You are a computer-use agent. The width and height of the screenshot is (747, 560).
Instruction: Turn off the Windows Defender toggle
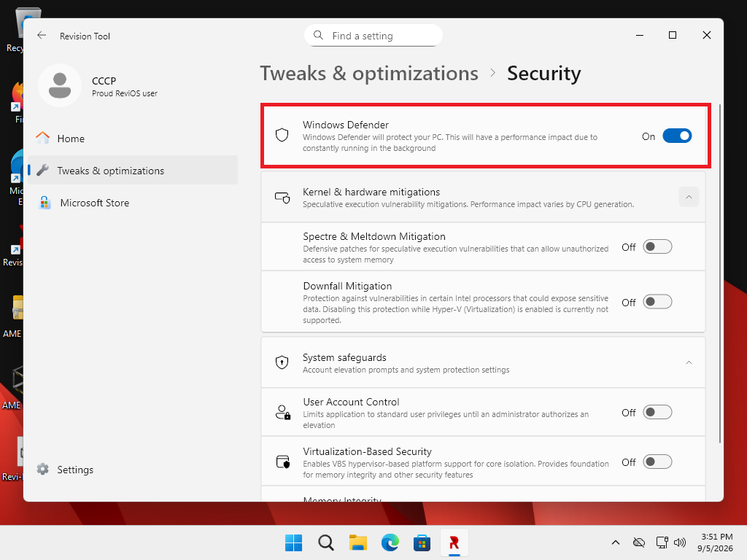pyautogui.click(x=677, y=136)
